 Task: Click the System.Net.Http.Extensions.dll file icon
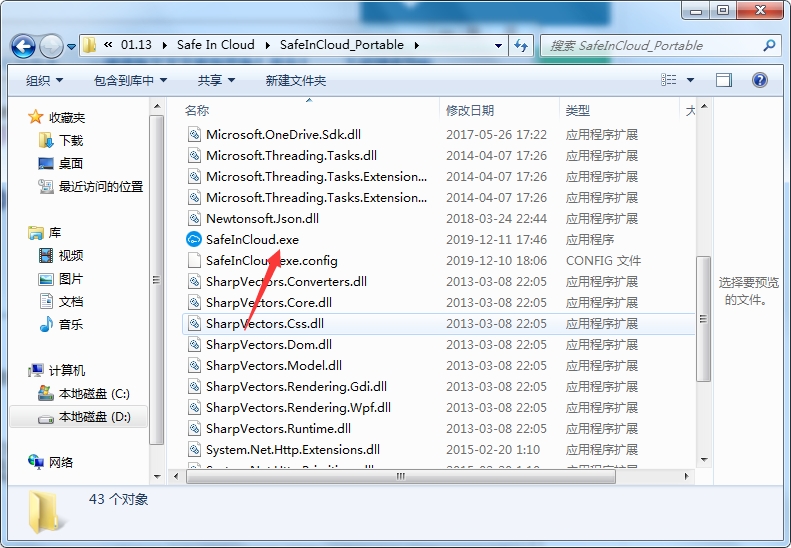pos(194,450)
